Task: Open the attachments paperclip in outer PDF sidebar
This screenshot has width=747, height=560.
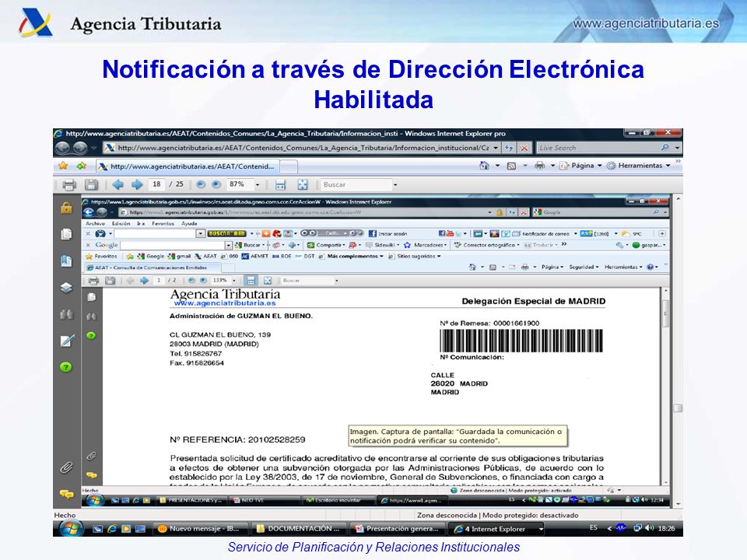Action: tap(66, 467)
